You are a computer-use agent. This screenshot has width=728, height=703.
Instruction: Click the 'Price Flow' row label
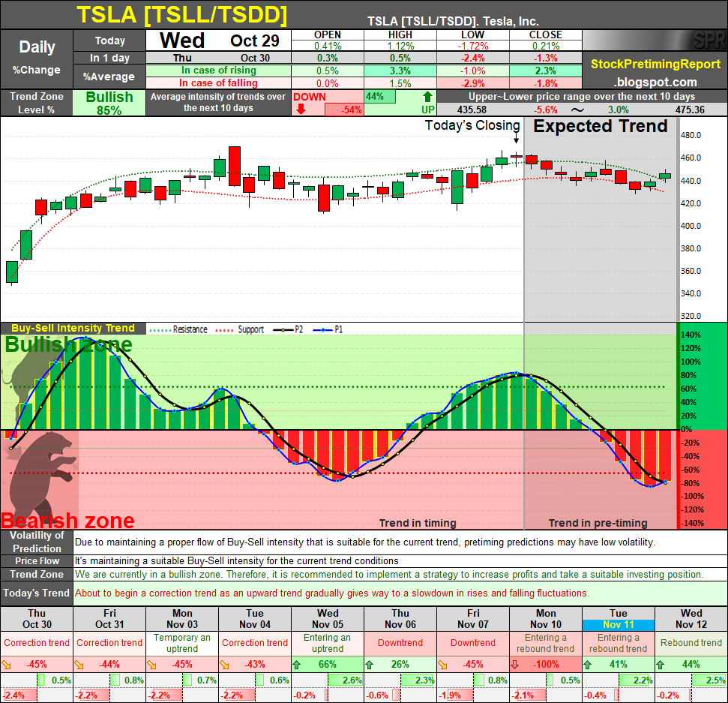[x=37, y=560]
